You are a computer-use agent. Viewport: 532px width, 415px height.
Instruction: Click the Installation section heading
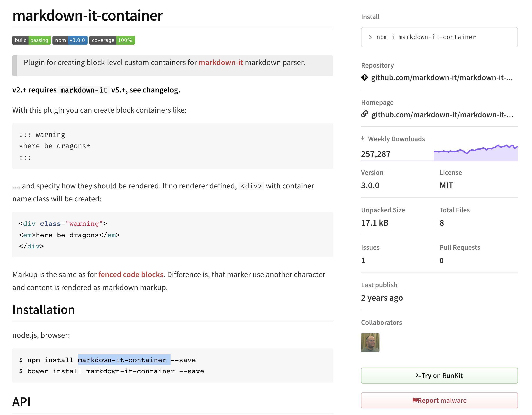(x=44, y=310)
